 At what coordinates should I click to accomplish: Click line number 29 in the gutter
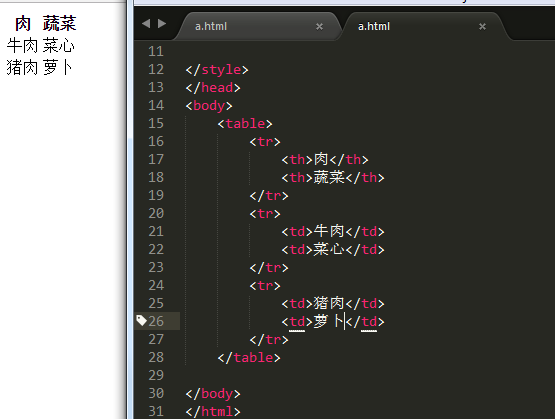tap(156, 375)
